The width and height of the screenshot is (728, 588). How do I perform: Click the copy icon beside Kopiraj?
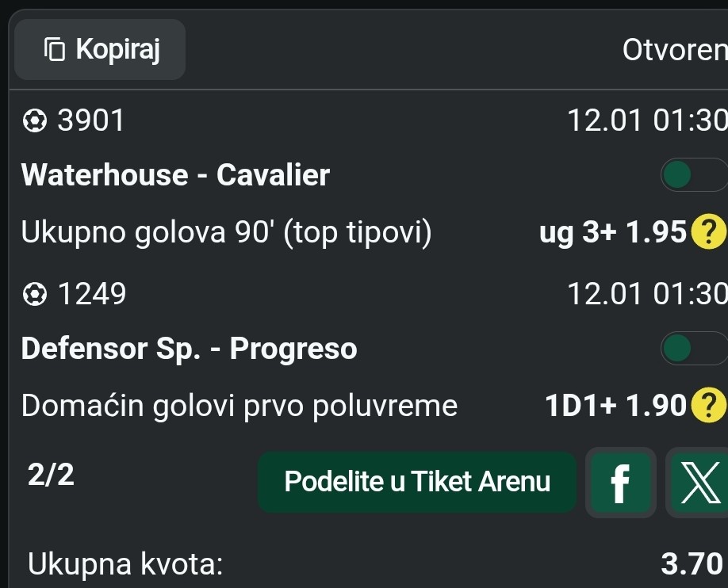54,50
